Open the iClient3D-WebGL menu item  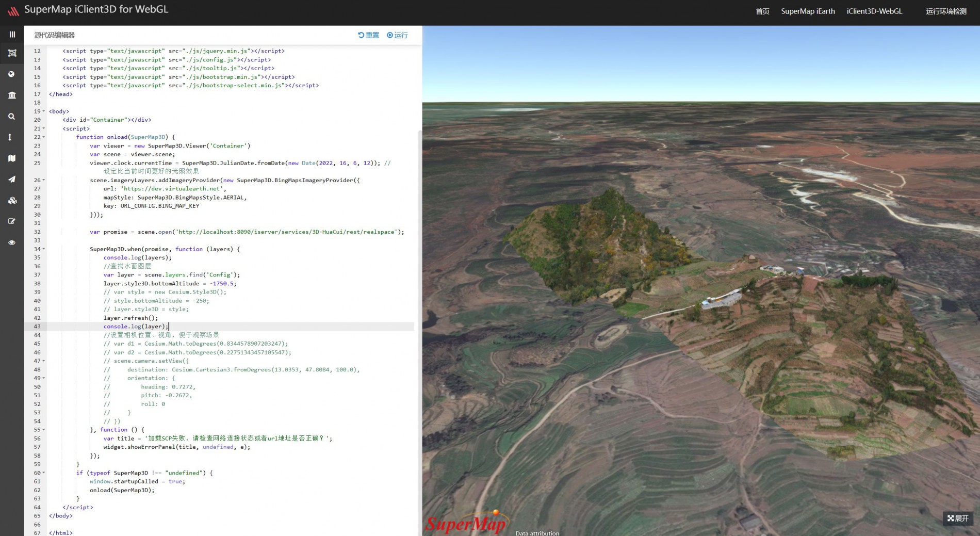[874, 11]
